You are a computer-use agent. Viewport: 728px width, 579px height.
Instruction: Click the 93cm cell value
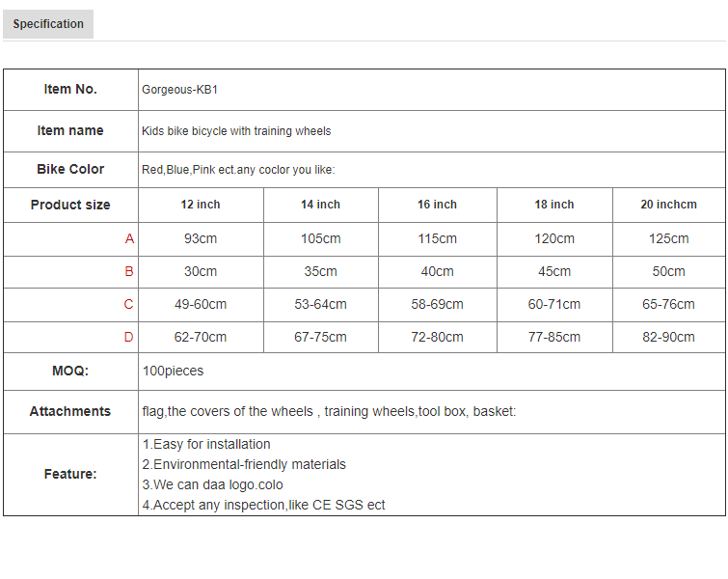pos(201,239)
